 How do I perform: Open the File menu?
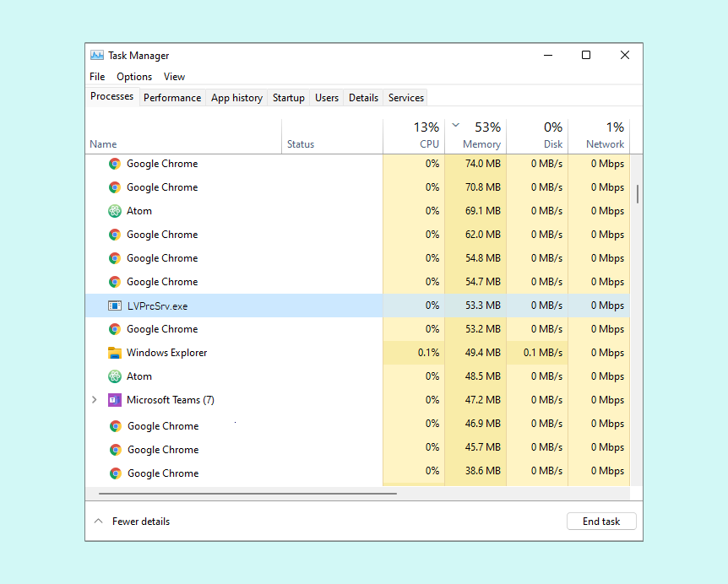[x=97, y=77]
